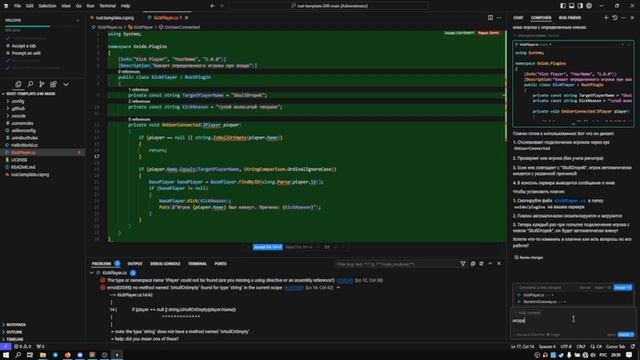Switch to the TERMINAL panel tab
This screenshot has width=640, height=360.
coord(197,264)
